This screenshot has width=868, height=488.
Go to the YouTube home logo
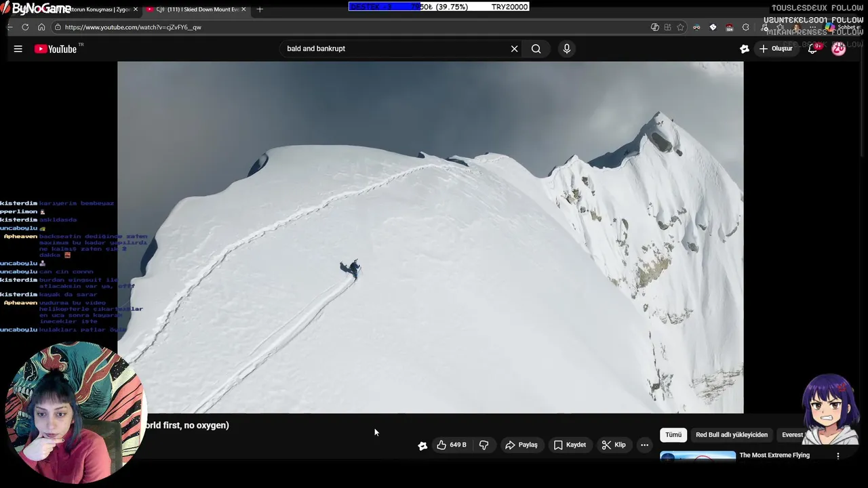pyautogui.click(x=56, y=49)
